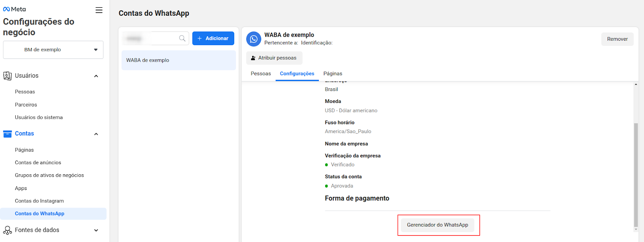Collapse the Usuários section chevron
The width and height of the screenshot is (644, 242).
[x=96, y=76]
